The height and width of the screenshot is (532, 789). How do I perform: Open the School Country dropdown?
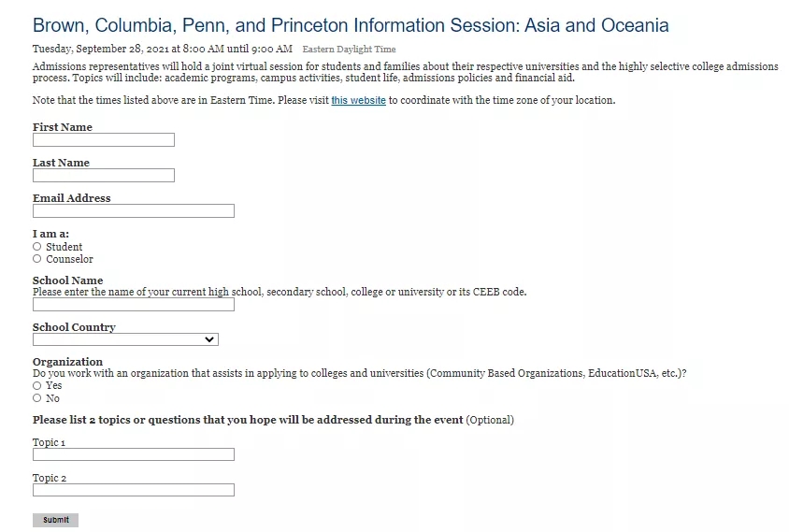coord(125,339)
